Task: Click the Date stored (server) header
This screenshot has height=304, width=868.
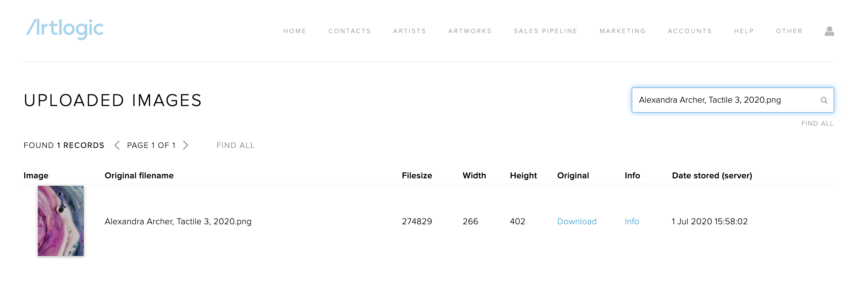Action: [x=712, y=176]
